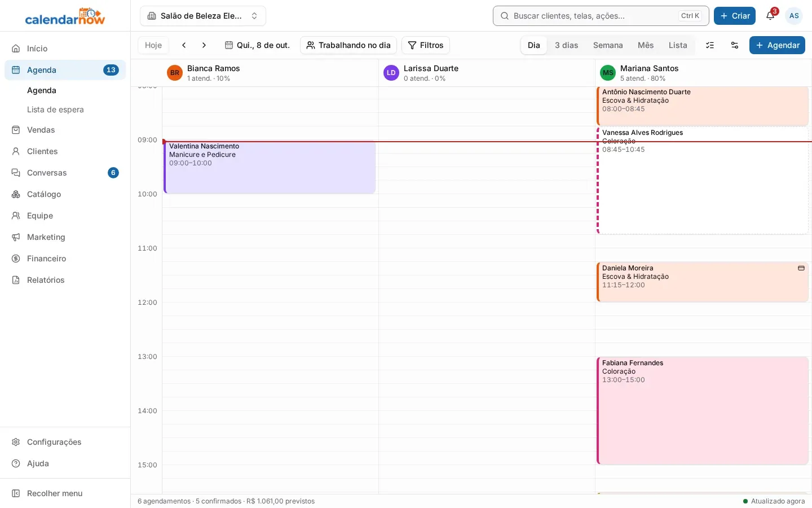
Task: Click the calendarnow logo
Action: click(x=65, y=16)
